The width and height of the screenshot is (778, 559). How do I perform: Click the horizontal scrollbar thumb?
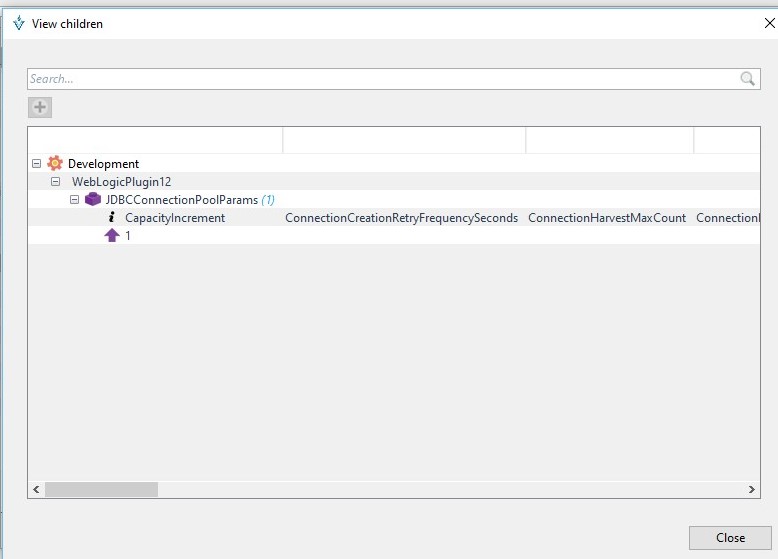101,489
